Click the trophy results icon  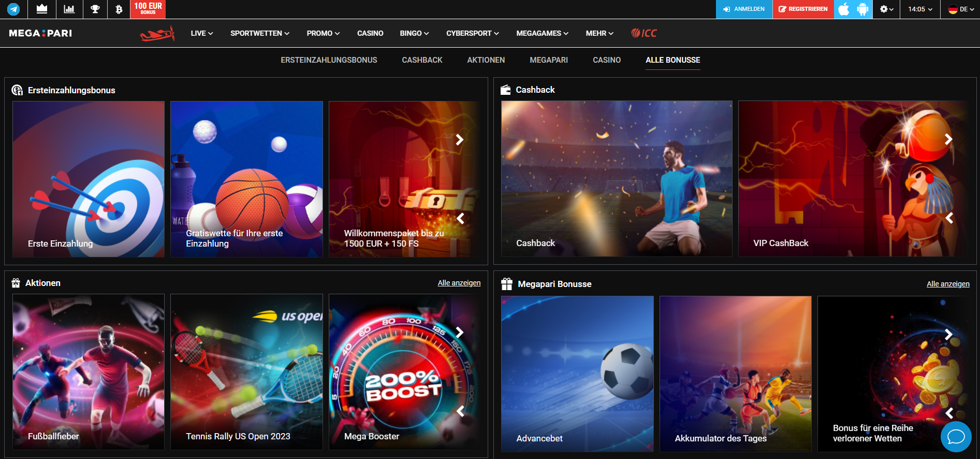[95, 9]
